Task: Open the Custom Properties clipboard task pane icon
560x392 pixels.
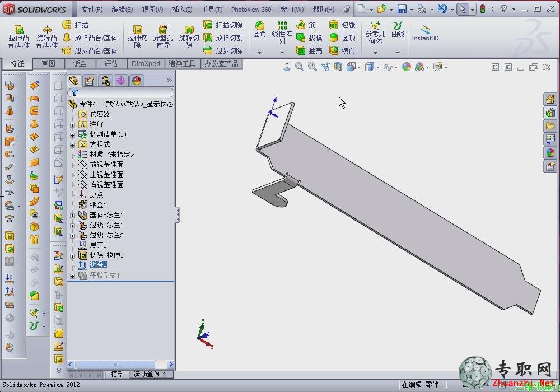Action: [550, 166]
